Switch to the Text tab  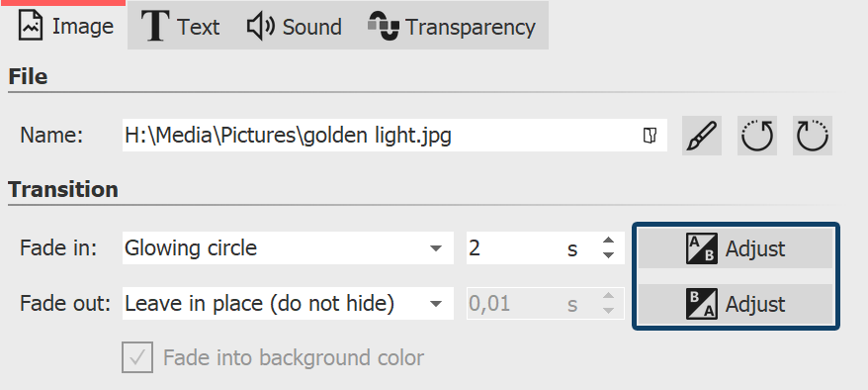click(x=181, y=26)
